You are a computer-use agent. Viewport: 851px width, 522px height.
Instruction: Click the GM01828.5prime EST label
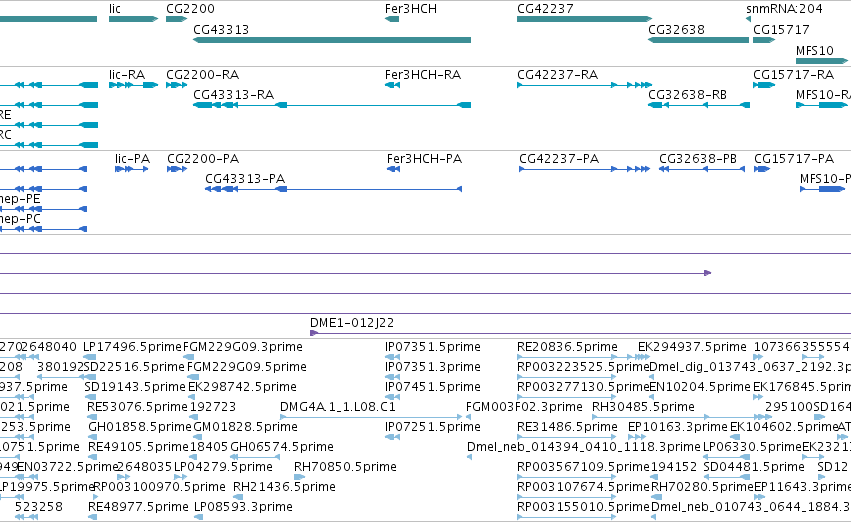(x=245, y=426)
